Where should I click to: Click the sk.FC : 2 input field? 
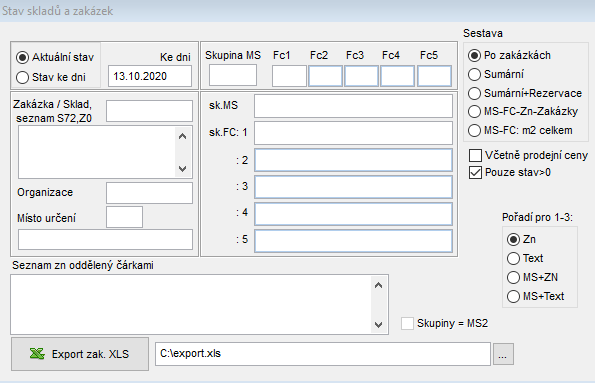tap(353, 160)
